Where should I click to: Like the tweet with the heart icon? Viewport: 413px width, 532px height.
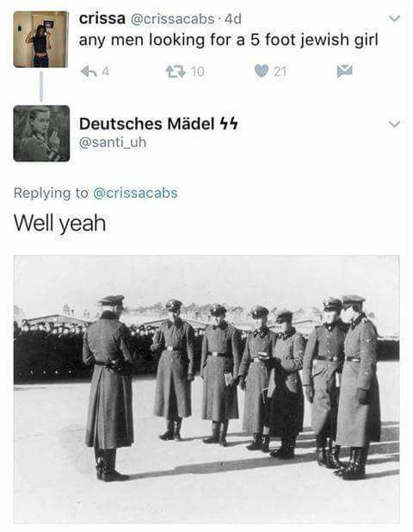[x=262, y=71]
